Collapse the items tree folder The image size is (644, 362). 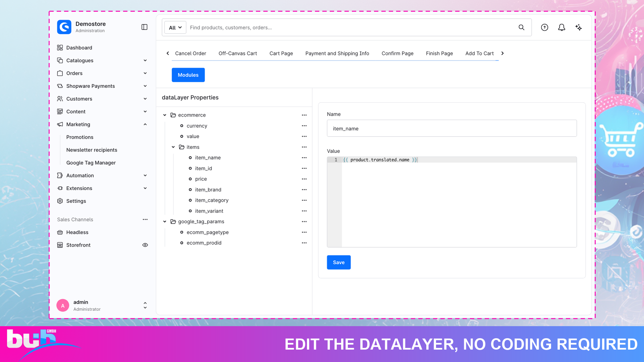coord(173,147)
